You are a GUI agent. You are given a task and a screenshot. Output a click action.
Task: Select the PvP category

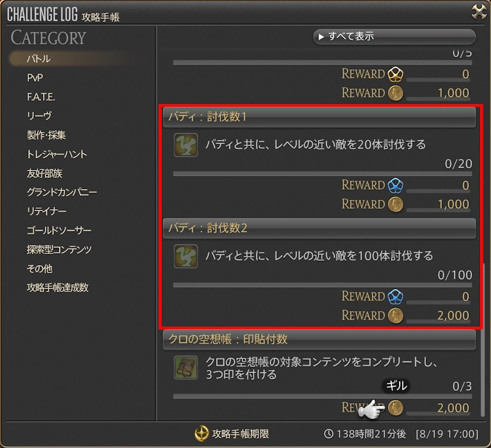[x=35, y=78]
